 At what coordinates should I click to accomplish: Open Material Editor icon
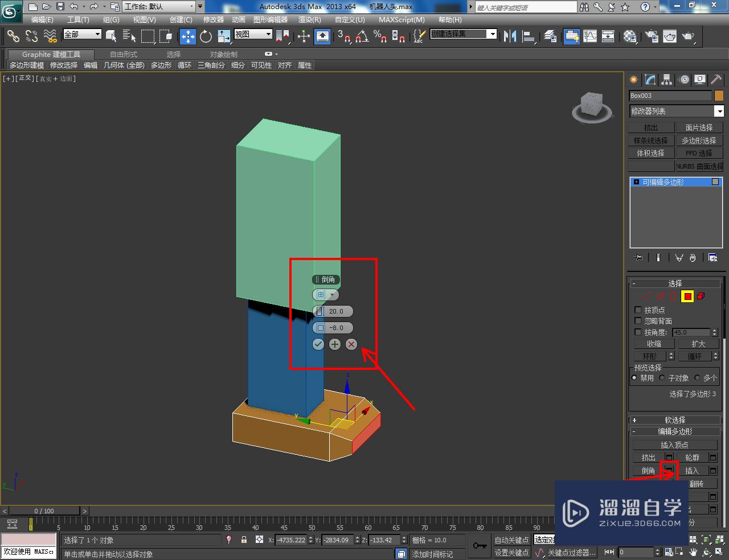tap(630, 36)
